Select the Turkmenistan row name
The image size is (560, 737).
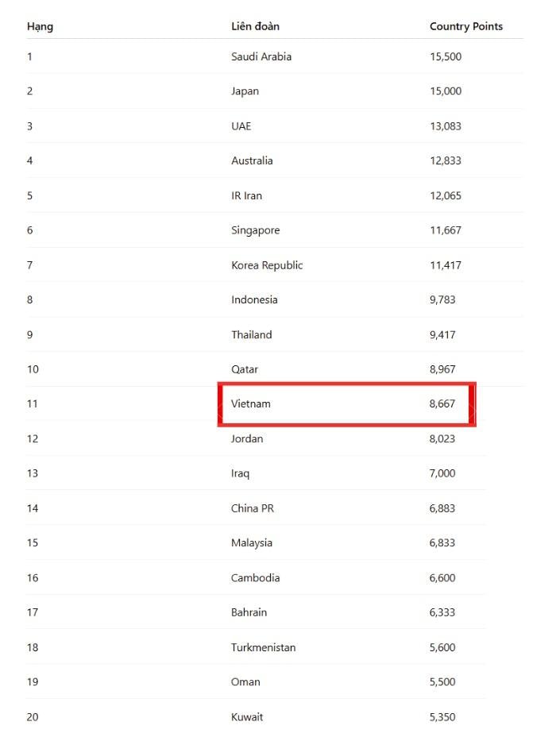point(263,647)
